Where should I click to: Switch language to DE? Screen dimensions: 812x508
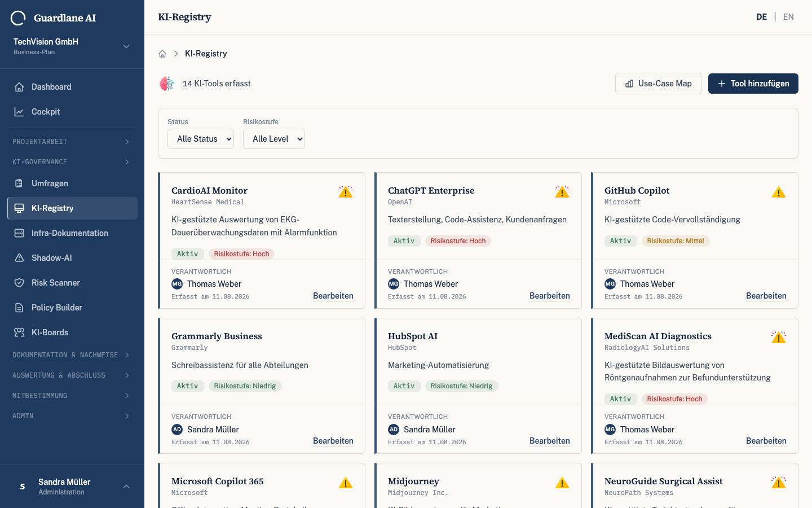tap(762, 17)
